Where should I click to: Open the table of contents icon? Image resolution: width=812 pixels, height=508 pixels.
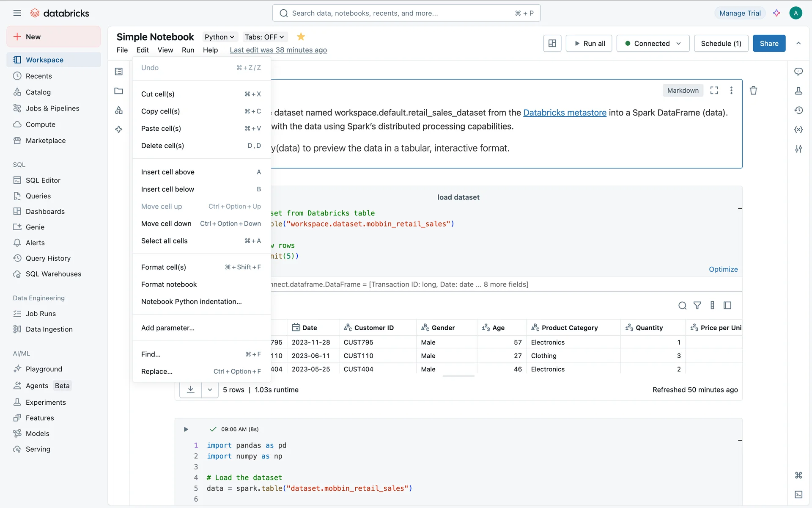click(119, 72)
